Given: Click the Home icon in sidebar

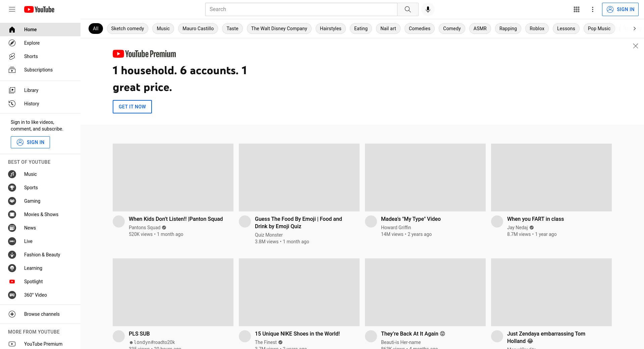Looking at the screenshot, I should coord(12,30).
